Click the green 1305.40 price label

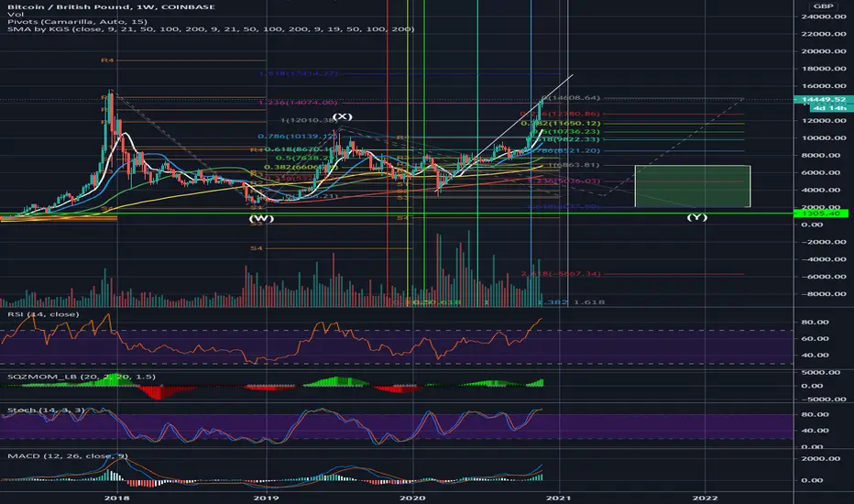[x=823, y=214]
